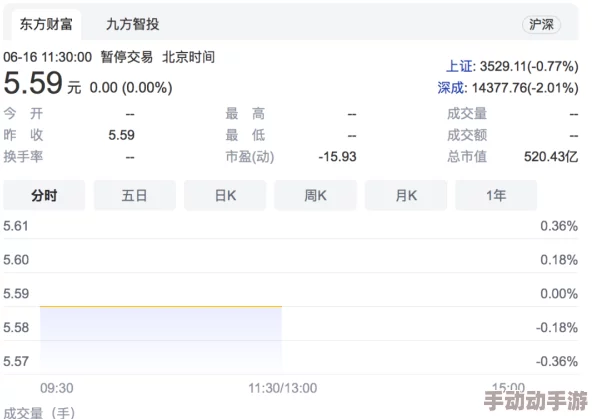Show the 1年 chart range

tap(496, 195)
